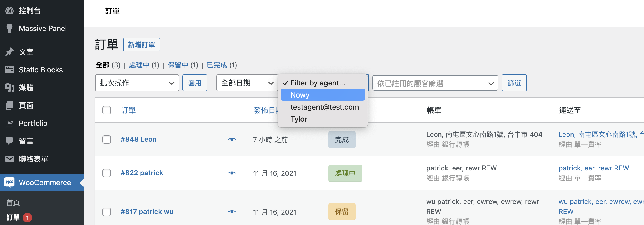This screenshot has width=644, height=225.
Task: Open order link #817 patrick wu
Action: tap(147, 212)
